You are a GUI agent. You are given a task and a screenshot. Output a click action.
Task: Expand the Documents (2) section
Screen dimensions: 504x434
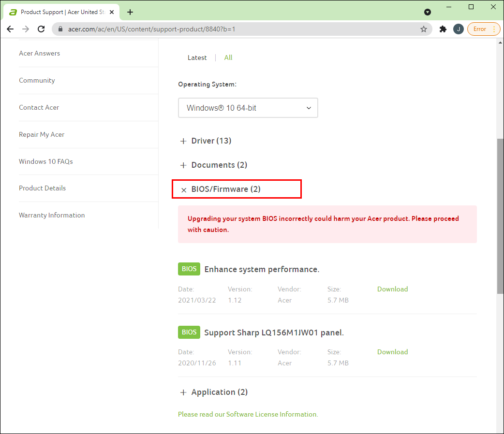(214, 165)
